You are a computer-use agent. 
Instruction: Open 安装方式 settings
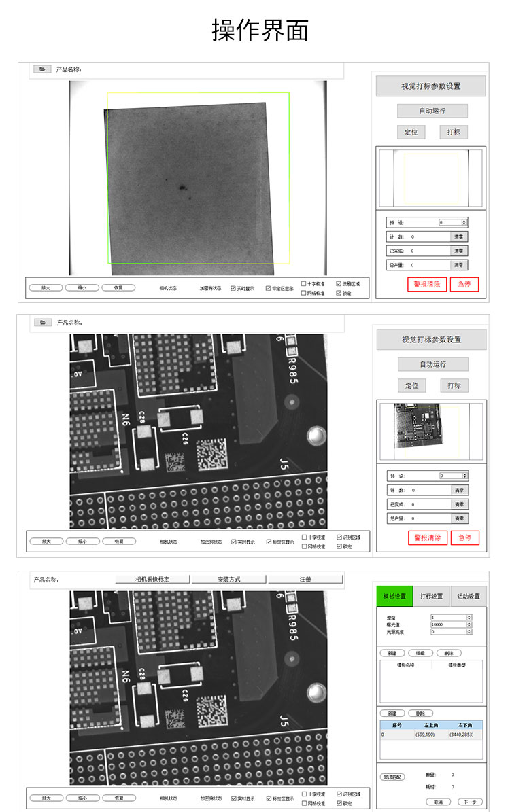228,580
